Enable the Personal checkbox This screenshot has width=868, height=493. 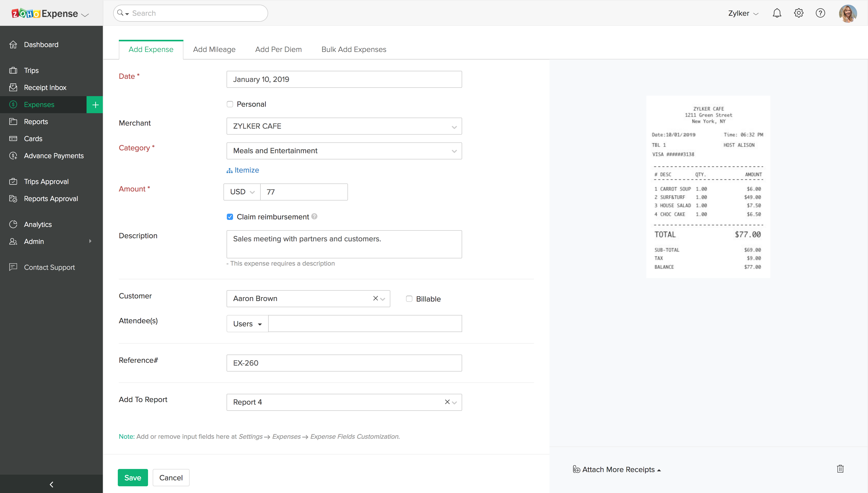tap(230, 104)
